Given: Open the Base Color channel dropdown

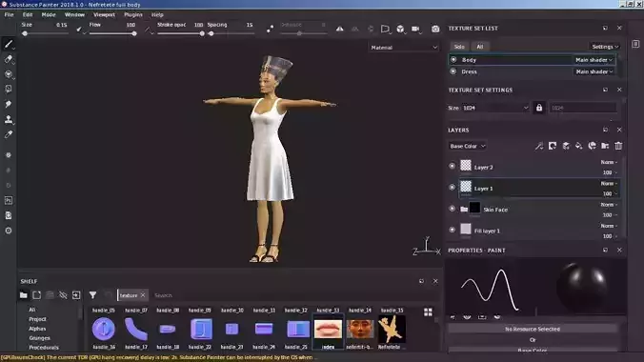Looking at the screenshot, I should coord(468,146).
